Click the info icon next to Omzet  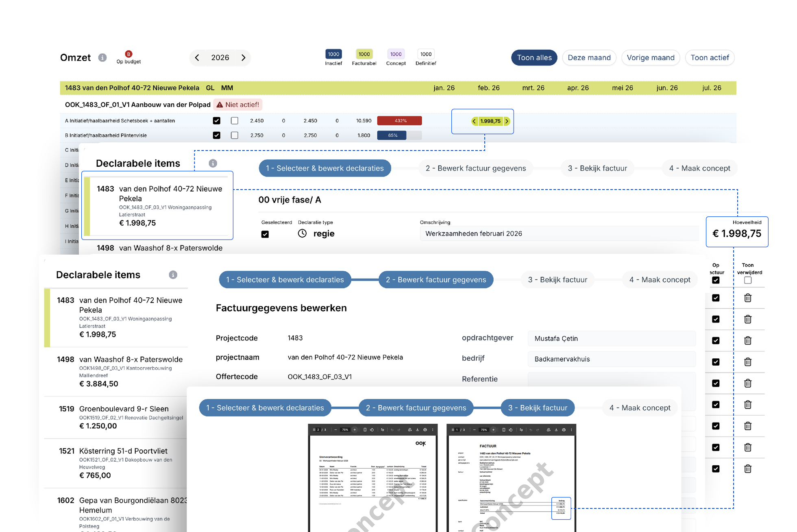tap(102, 58)
